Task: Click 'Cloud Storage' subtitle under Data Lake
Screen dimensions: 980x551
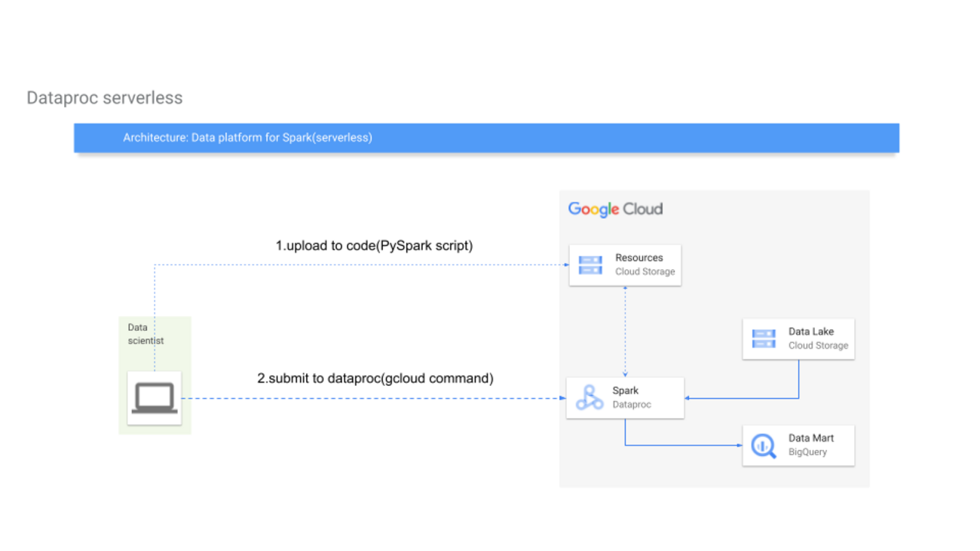Action: tap(819, 345)
